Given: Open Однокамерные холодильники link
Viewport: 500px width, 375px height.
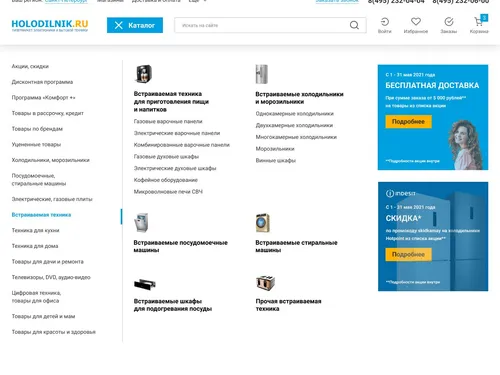Looking at the screenshot, I should coord(295,114).
